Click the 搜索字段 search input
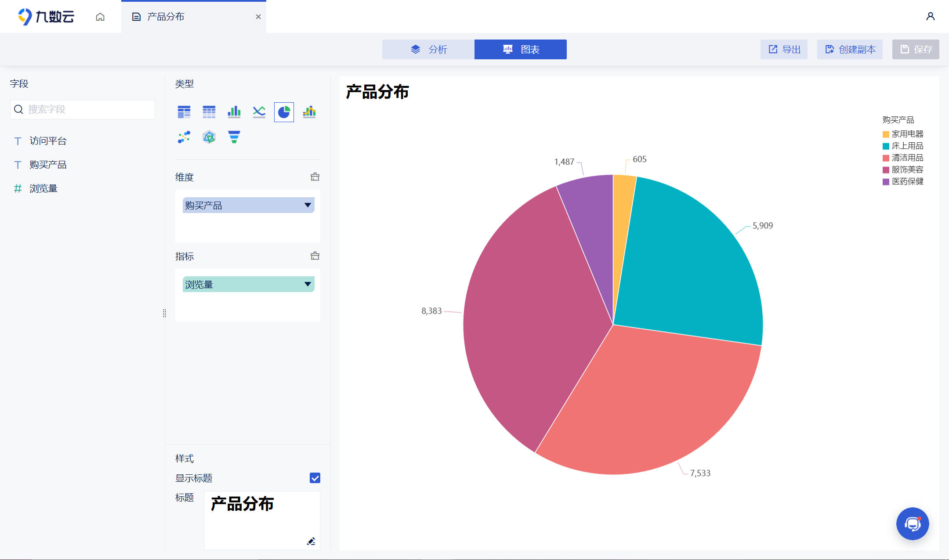This screenshot has width=949, height=560. [x=83, y=109]
